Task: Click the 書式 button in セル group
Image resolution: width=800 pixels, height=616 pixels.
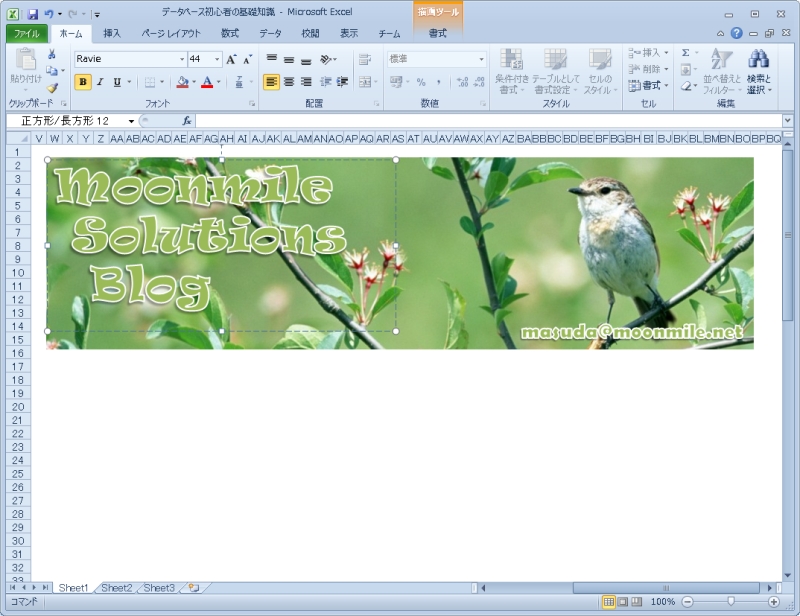Action: coord(650,86)
